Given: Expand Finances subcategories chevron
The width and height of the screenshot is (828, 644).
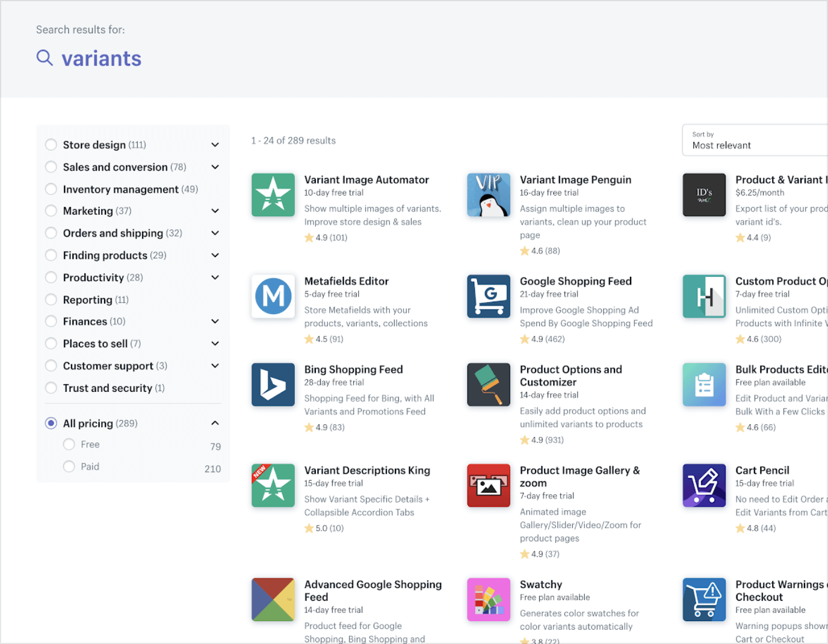Looking at the screenshot, I should coord(215,322).
